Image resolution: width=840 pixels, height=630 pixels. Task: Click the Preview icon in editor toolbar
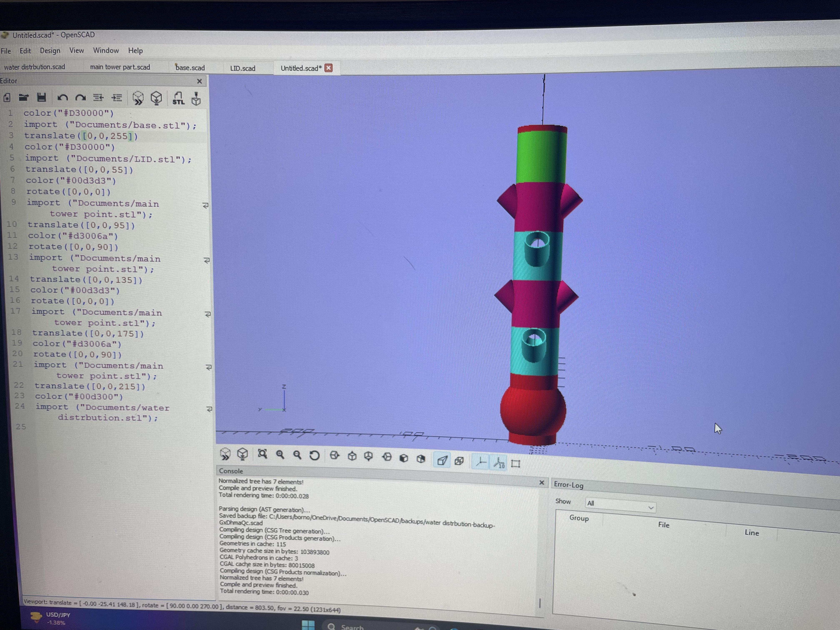tap(138, 98)
